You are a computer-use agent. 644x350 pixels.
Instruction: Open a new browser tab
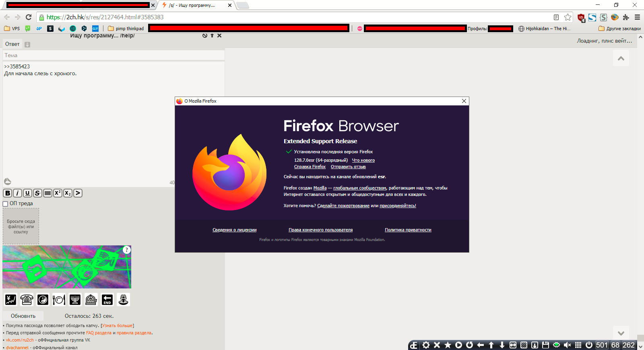tap(242, 5)
